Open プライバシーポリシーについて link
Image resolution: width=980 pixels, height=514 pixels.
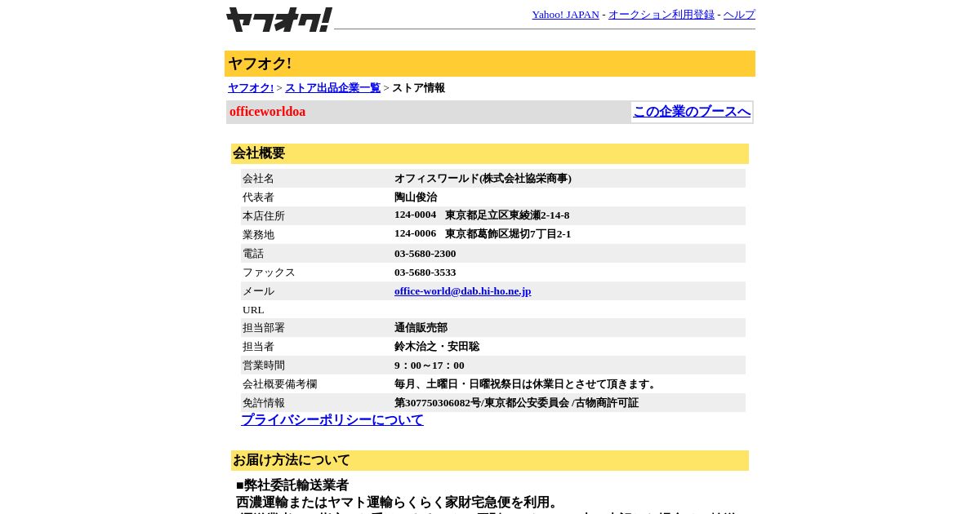click(332, 420)
